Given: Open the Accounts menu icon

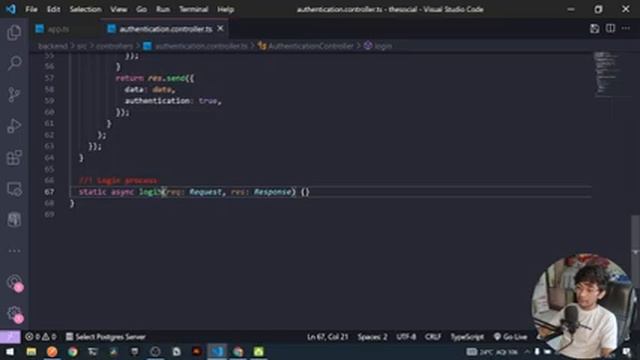Looking at the screenshot, I should [14, 282].
